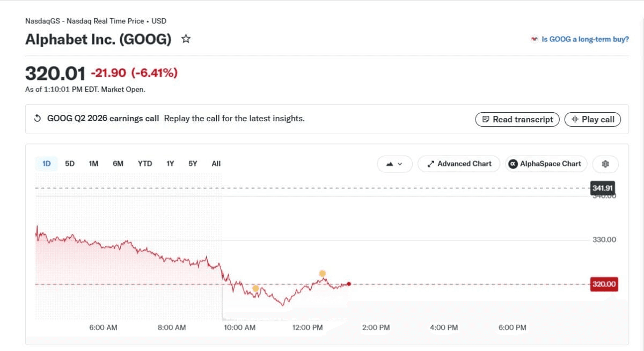Screen dimensions: 644x351
Task: Play the earnings call audio
Action: click(592, 119)
